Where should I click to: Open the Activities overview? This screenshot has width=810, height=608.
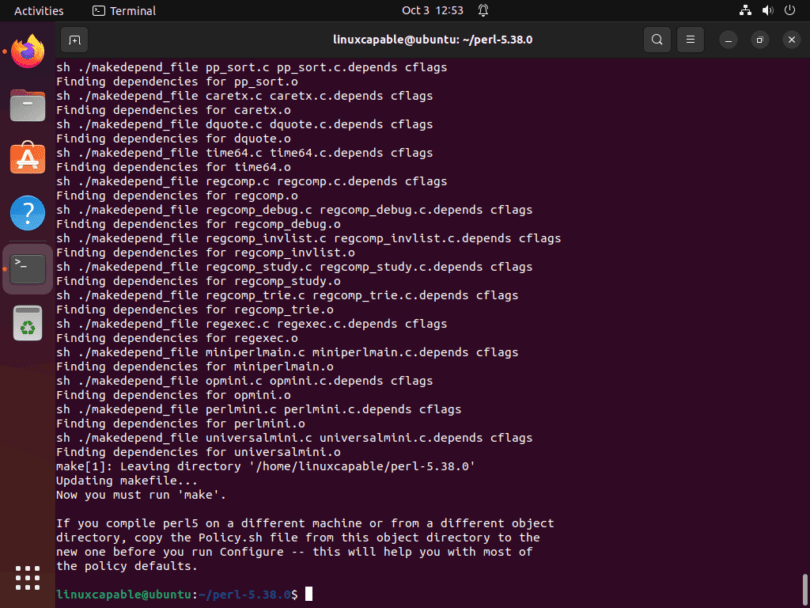(39, 10)
